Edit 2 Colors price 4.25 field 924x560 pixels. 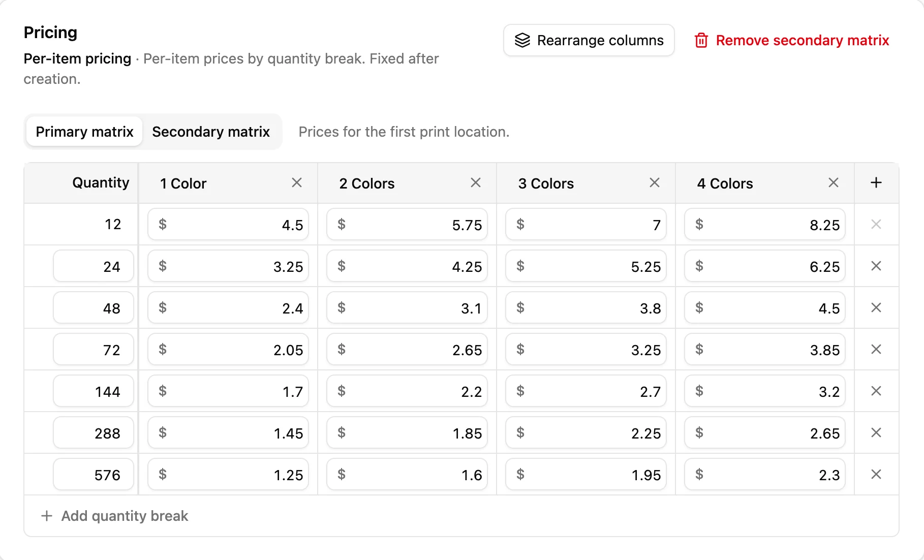click(x=407, y=266)
